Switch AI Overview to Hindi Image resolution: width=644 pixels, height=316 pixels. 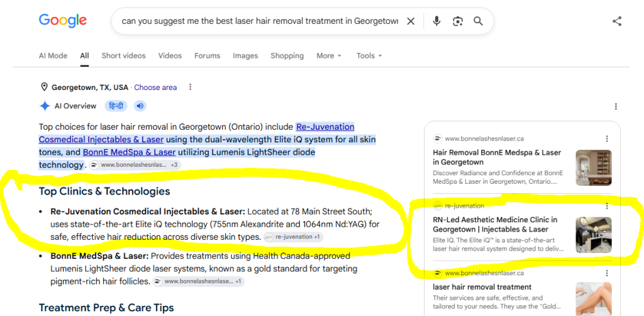pos(116,106)
